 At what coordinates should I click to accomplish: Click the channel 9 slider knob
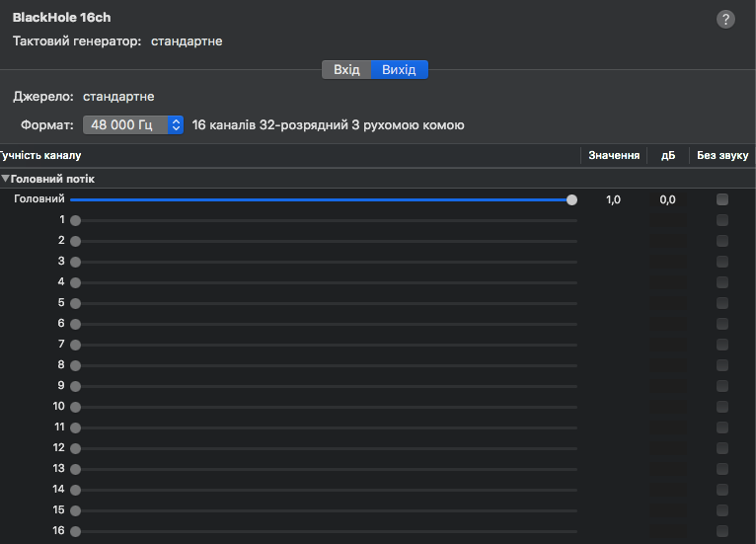click(x=75, y=386)
